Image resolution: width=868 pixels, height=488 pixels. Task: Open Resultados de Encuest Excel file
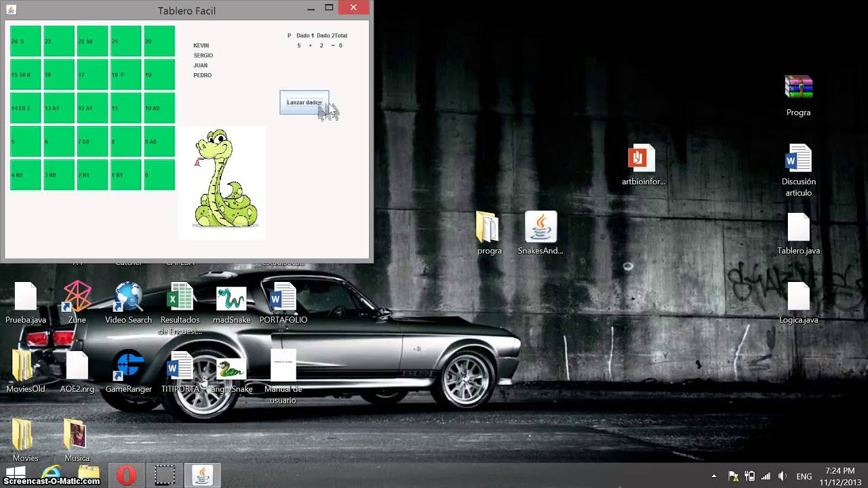pyautogui.click(x=180, y=296)
